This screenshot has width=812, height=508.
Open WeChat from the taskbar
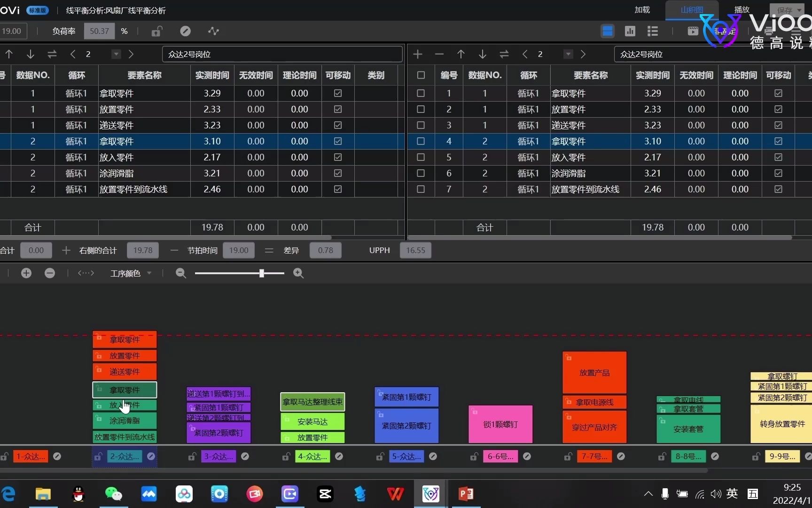(x=113, y=494)
